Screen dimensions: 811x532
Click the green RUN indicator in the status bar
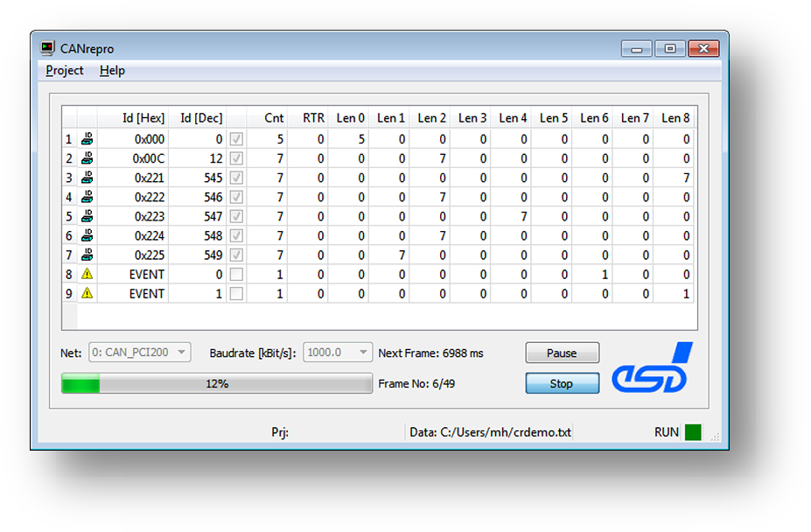692,431
